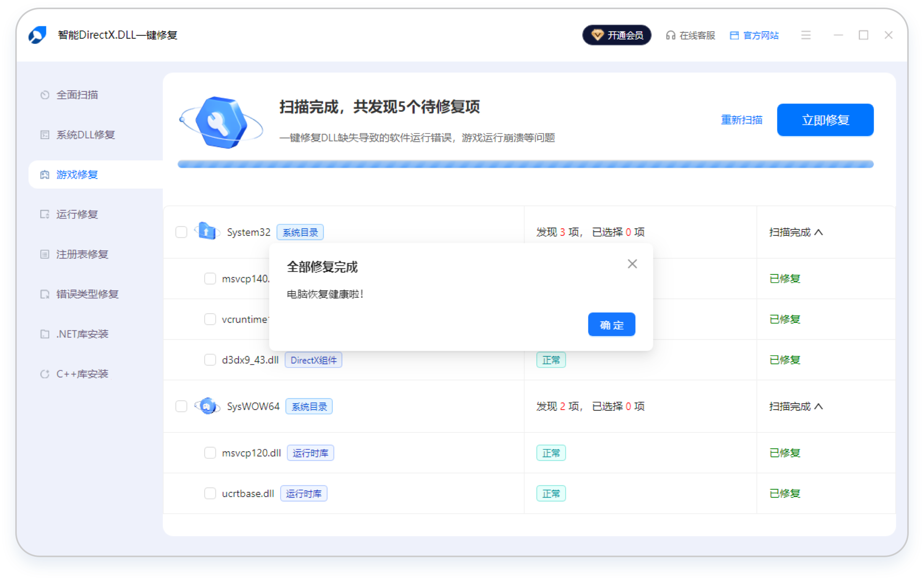Click the wrench hexagon scan illustration
924x580 pixels.
tap(221, 122)
